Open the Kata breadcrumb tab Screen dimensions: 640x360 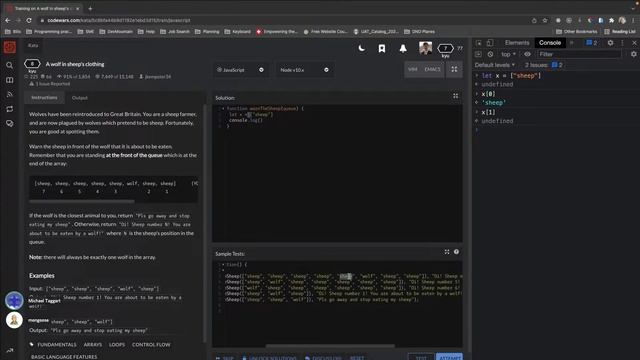pyautogui.click(x=33, y=45)
